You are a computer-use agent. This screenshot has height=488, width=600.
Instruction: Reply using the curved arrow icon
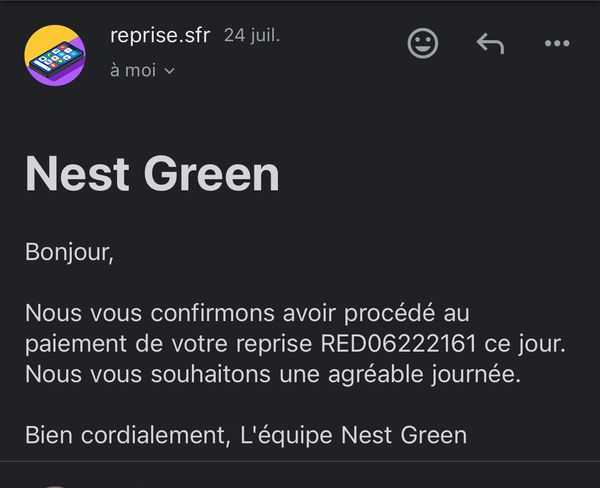tap(489, 43)
